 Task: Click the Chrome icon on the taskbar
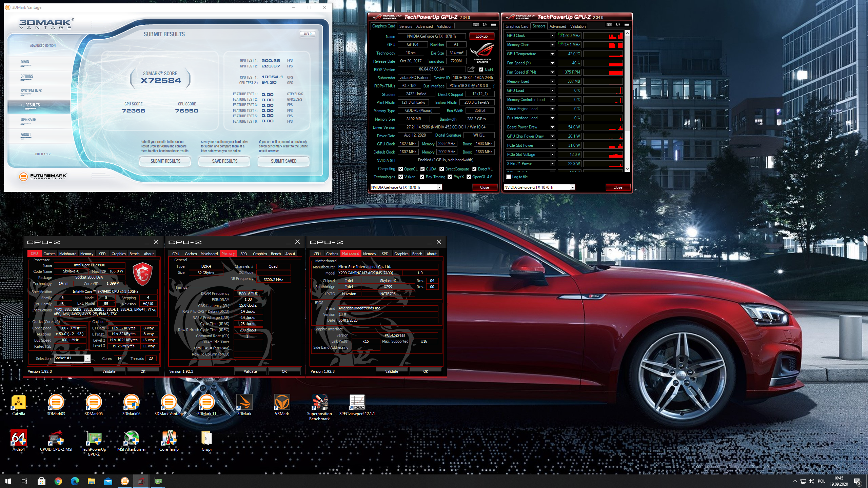(x=58, y=481)
